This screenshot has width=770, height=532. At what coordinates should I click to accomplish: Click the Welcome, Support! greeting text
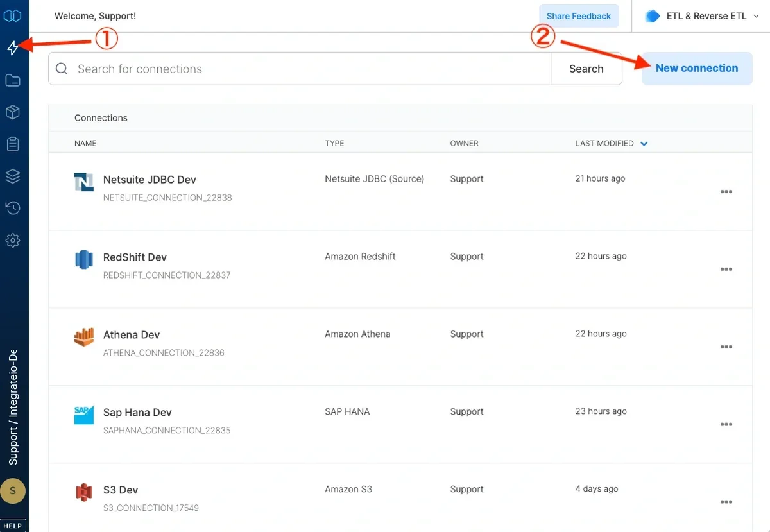[x=95, y=16]
